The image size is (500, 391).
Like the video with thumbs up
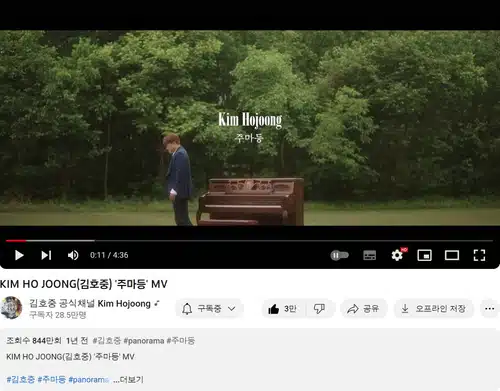click(282, 309)
